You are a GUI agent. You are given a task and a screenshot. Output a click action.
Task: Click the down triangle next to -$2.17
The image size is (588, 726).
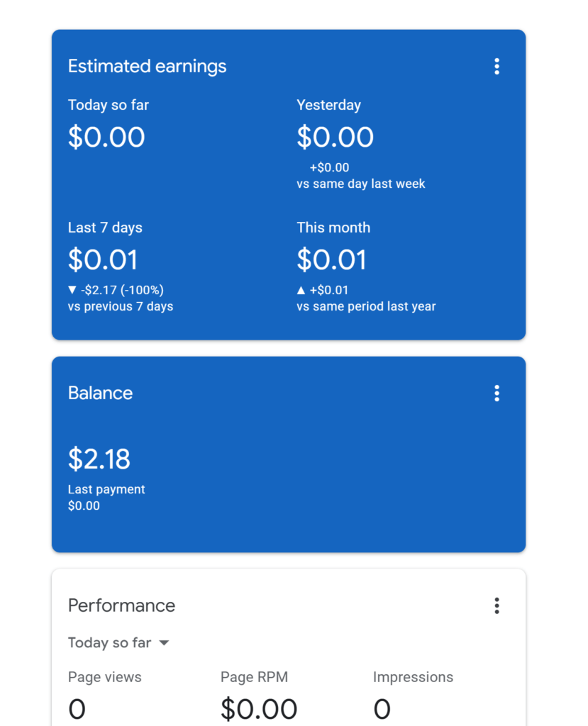tap(72, 290)
